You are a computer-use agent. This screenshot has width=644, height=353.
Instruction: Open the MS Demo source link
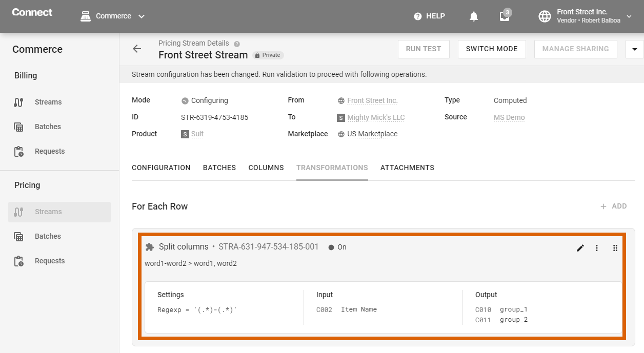pyautogui.click(x=509, y=117)
